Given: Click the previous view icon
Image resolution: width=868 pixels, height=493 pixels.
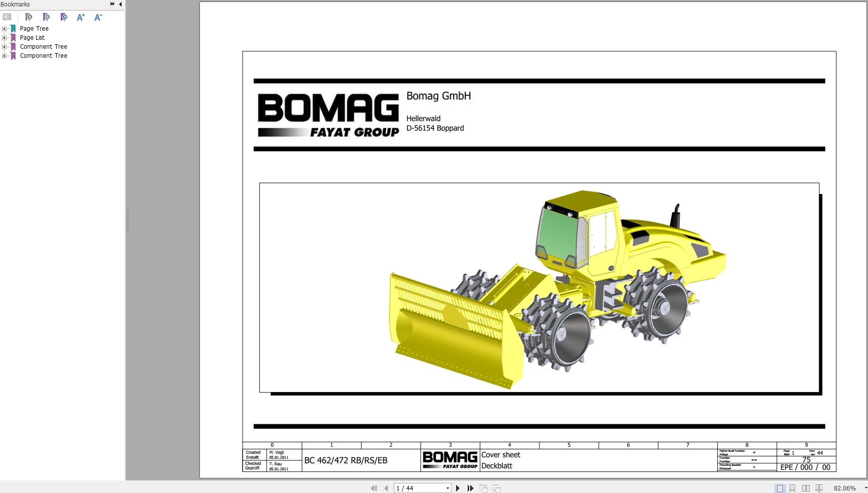Looking at the screenshot, I should [x=484, y=488].
